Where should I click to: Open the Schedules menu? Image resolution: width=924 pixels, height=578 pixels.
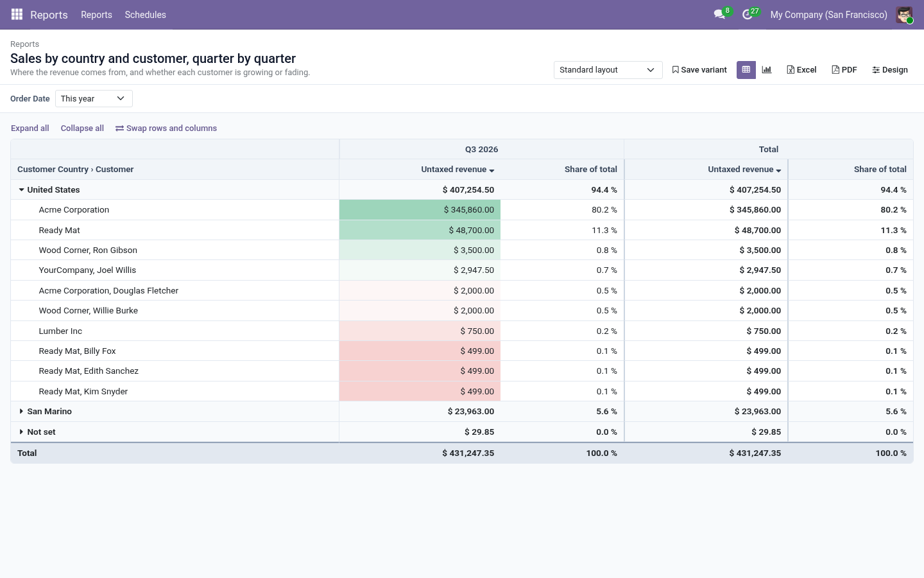click(x=146, y=15)
